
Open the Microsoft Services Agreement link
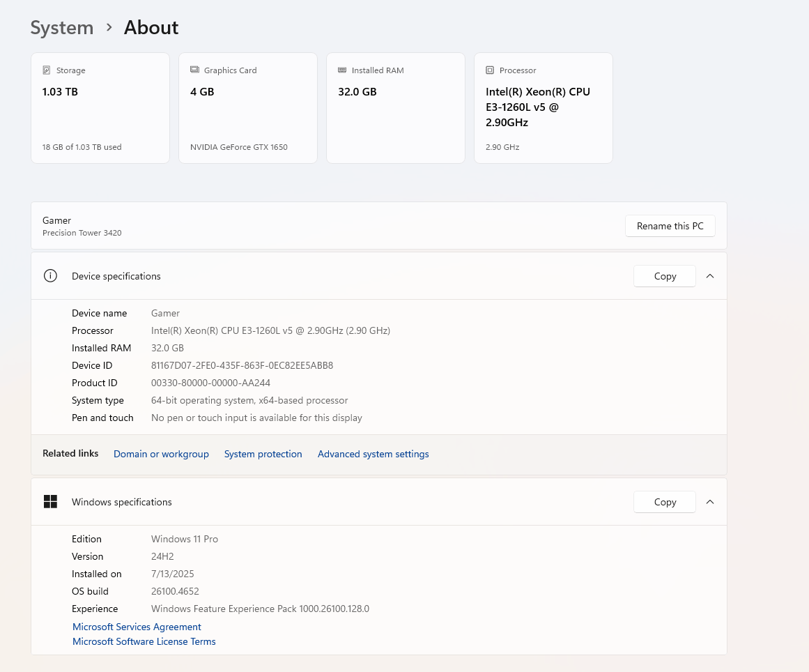[137, 627]
